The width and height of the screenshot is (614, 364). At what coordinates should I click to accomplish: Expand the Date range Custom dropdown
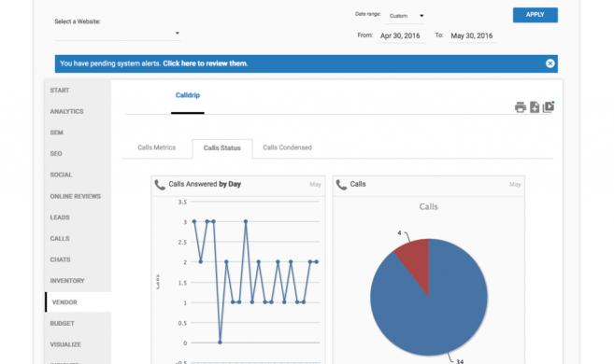pyautogui.click(x=407, y=16)
